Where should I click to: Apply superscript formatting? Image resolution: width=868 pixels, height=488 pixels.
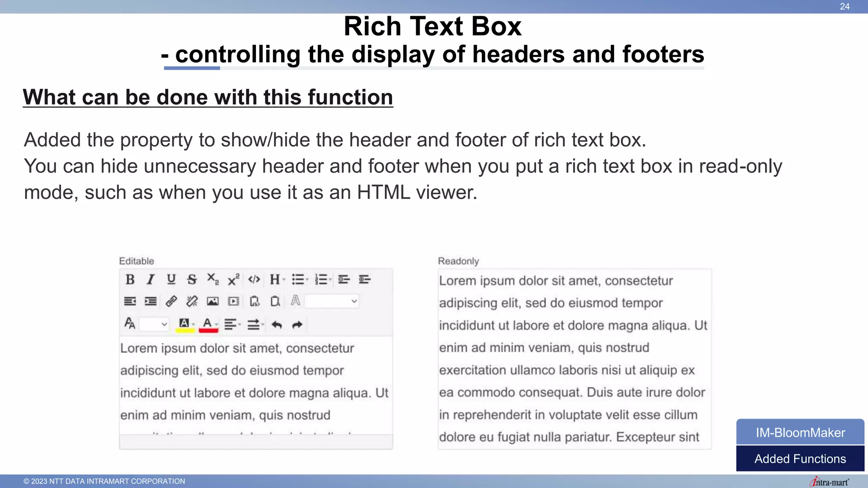tap(234, 280)
